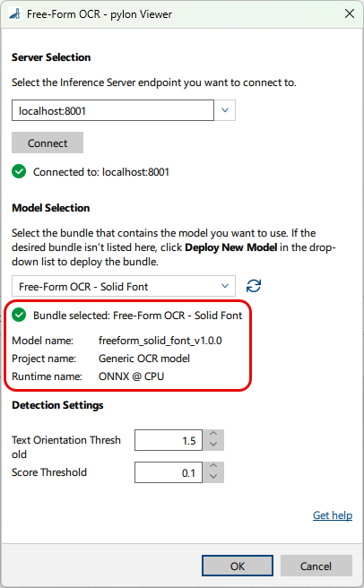Open the server endpoint dropdown arrow
The height and width of the screenshot is (588, 364).
click(x=225, y=110)
